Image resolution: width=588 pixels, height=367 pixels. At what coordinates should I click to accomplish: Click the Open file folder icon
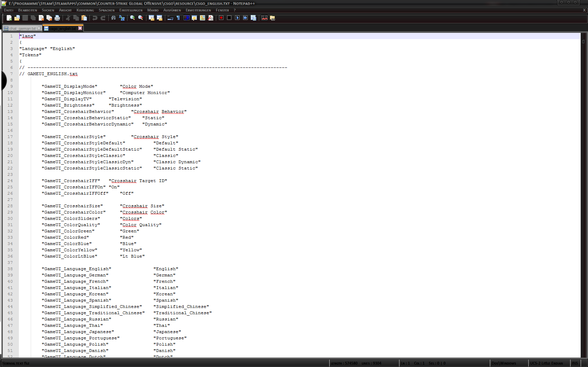click(17, 18)
